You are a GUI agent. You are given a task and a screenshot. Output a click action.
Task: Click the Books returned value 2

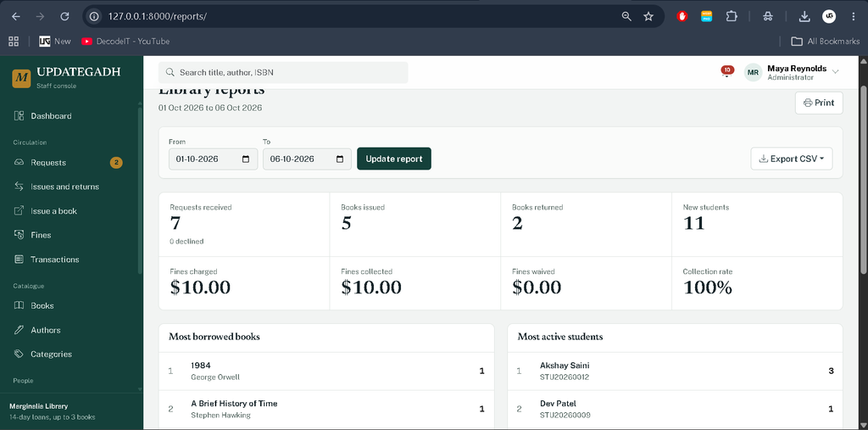coord(518,223)
